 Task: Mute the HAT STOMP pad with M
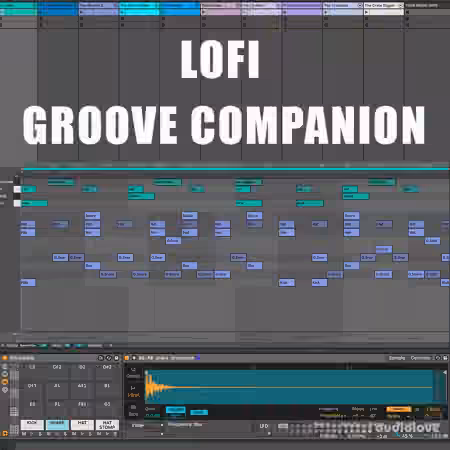[99, 434]
